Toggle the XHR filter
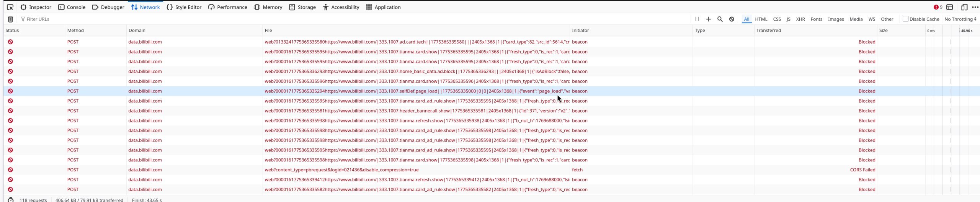The width and height of the screenshot is (980, 202). [800, 19]
